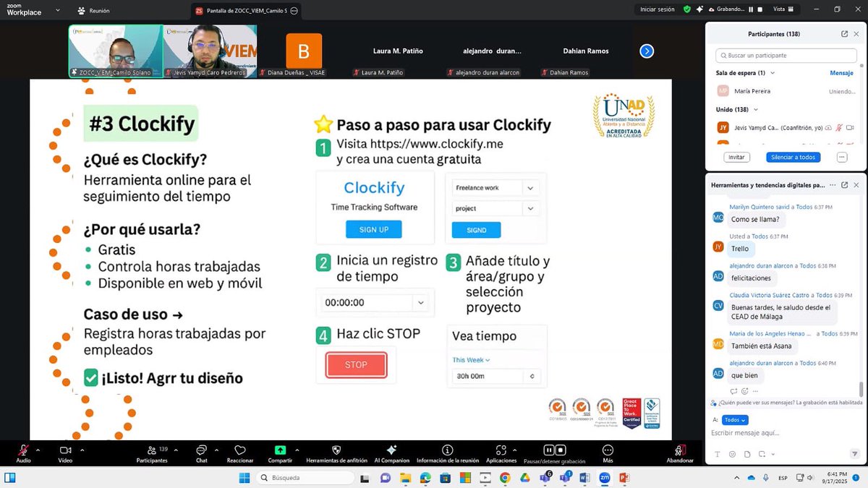Open chat text formatting T icon

click(x=717, y=454)
